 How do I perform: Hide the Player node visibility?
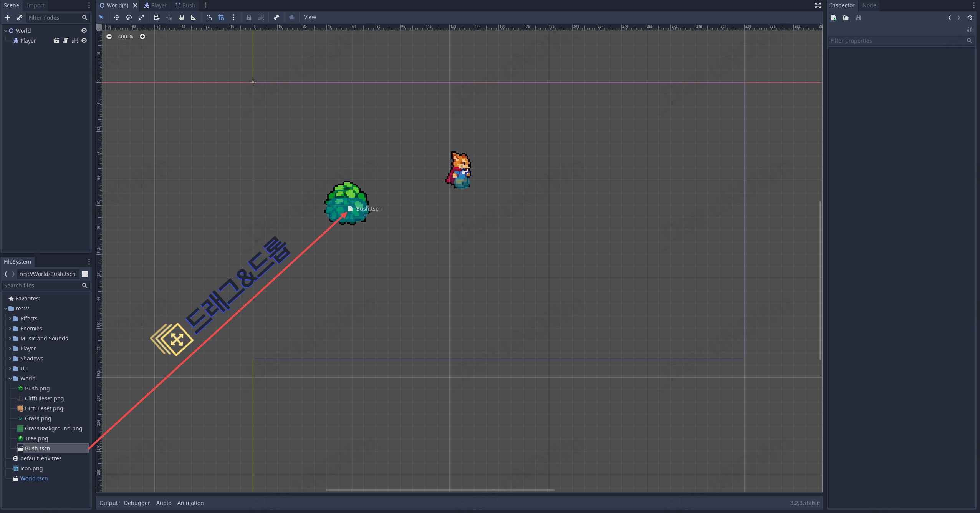pos(84,41)
